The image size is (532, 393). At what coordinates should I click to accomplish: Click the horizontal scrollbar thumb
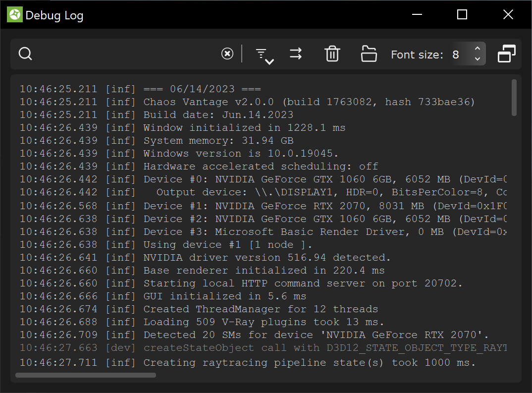[x=86, y=375]
